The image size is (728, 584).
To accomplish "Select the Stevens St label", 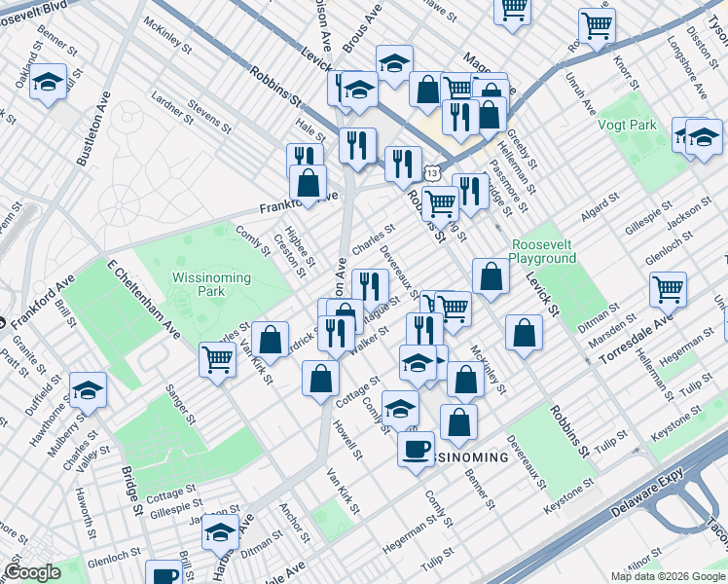I will coord(209,117).
